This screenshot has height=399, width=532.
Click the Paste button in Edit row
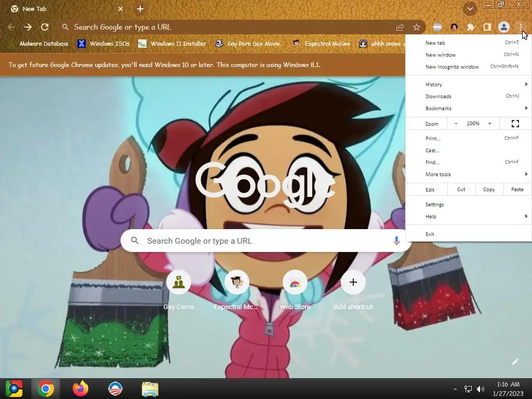pos(517,189)
